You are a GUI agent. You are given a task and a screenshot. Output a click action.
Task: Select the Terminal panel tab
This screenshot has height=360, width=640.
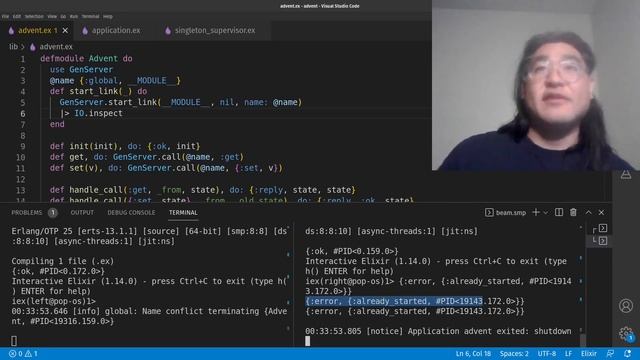[x=183, y=213]
